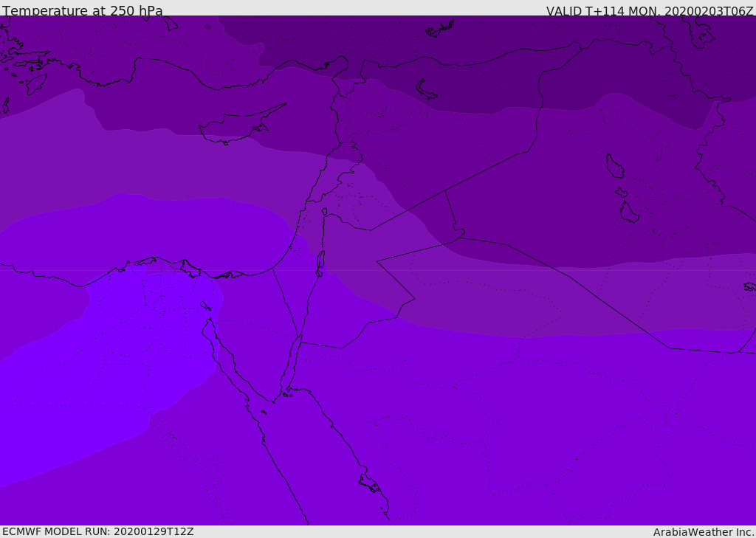Select the 'Temperature at 250 hPa' title text
The width and height of the screenshot is (756, 538).
point(83,10)
